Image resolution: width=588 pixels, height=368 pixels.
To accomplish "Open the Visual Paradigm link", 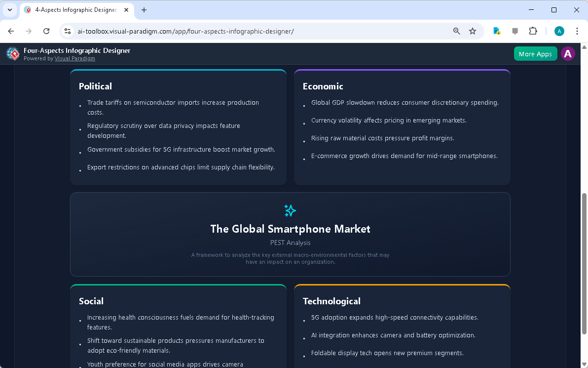I will click(x=74, y=58).
